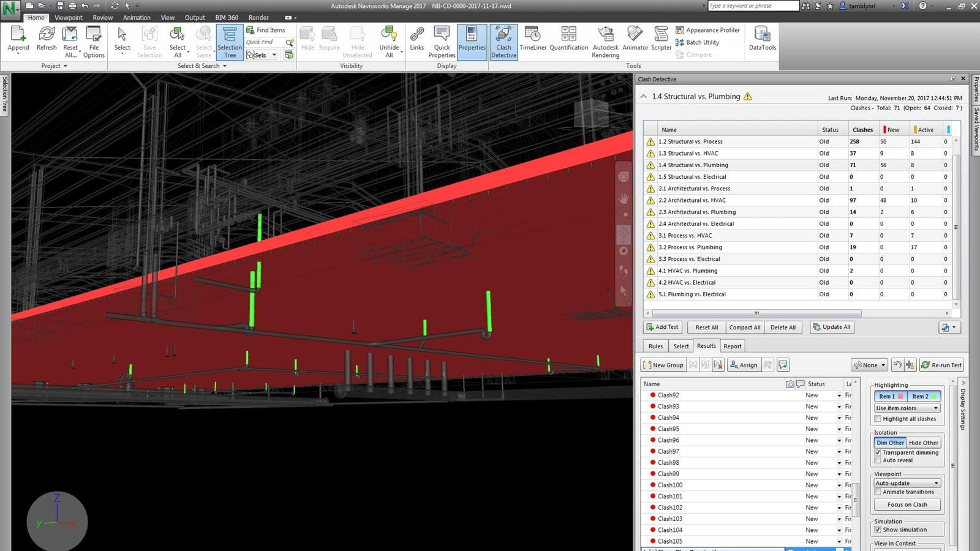Screen dimensions: 980x551
Task: Open the Quantification tool
Action: coord(568,39)
